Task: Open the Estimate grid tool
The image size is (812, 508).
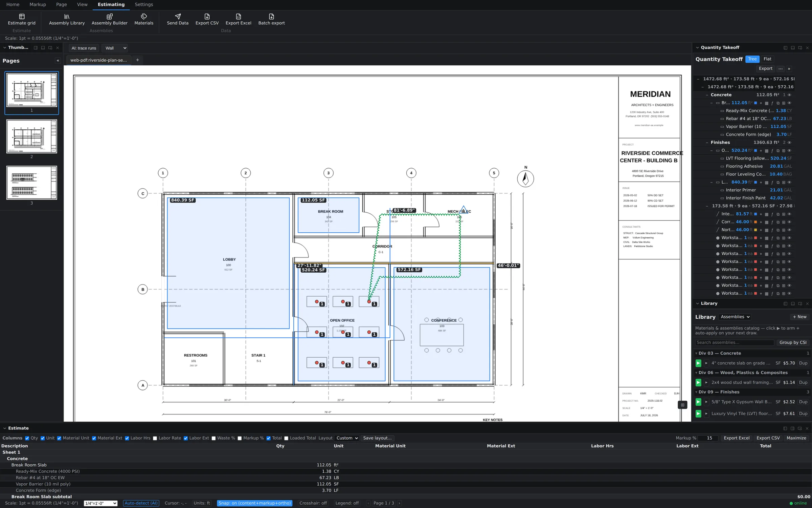Action: pos(22,19)
